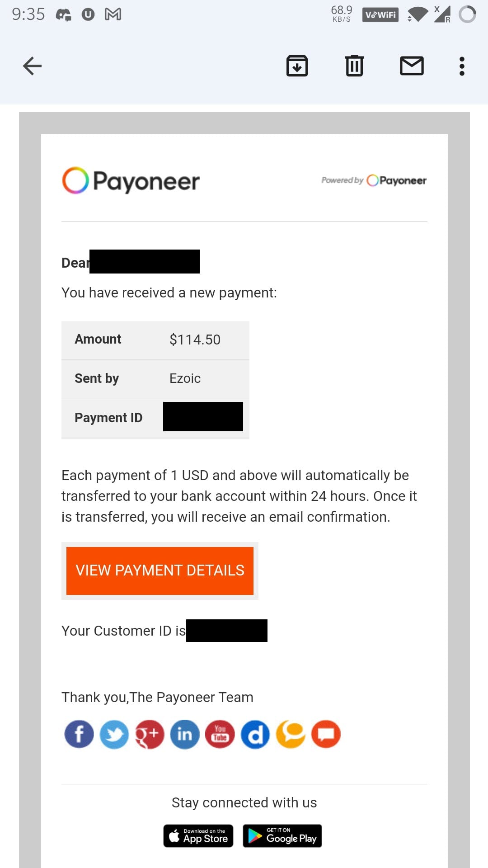This screenshot has height=868, width=488.
Task: Go back using the arrow icon
Action: click(32, 66)
